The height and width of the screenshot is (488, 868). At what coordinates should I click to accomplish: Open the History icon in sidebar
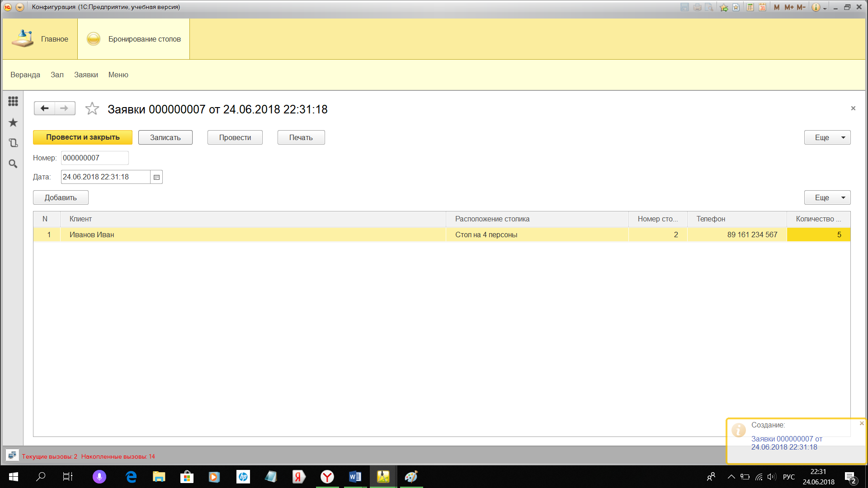[13, 143]
